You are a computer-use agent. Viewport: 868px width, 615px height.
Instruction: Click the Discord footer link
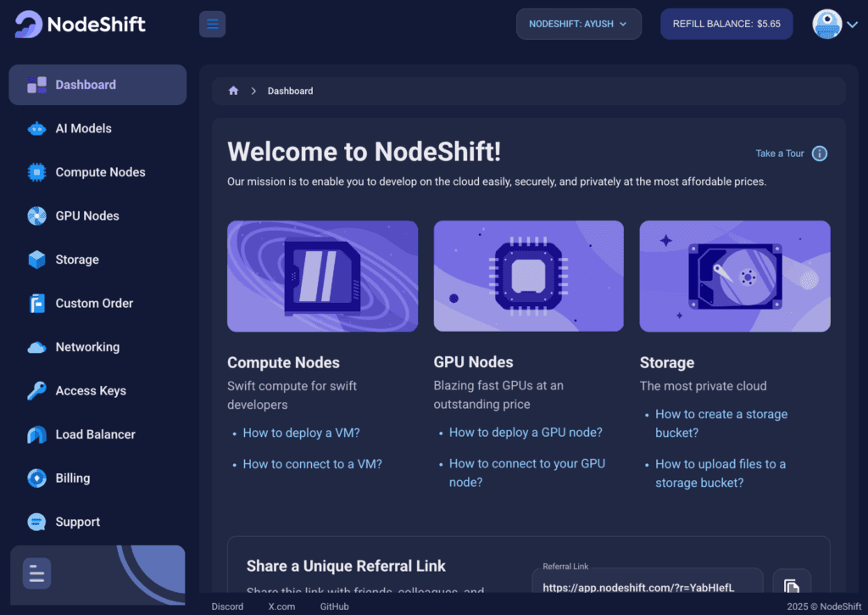[227, 607]
